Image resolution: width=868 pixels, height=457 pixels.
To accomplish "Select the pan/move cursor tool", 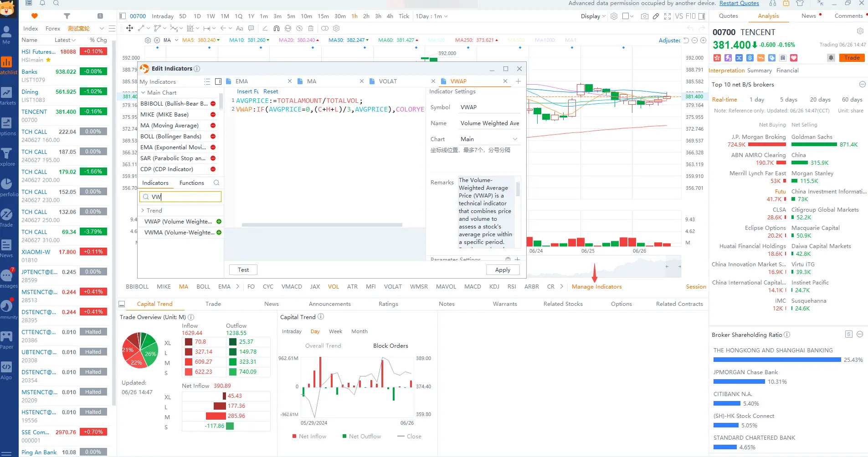I will (x=130, y=28).
